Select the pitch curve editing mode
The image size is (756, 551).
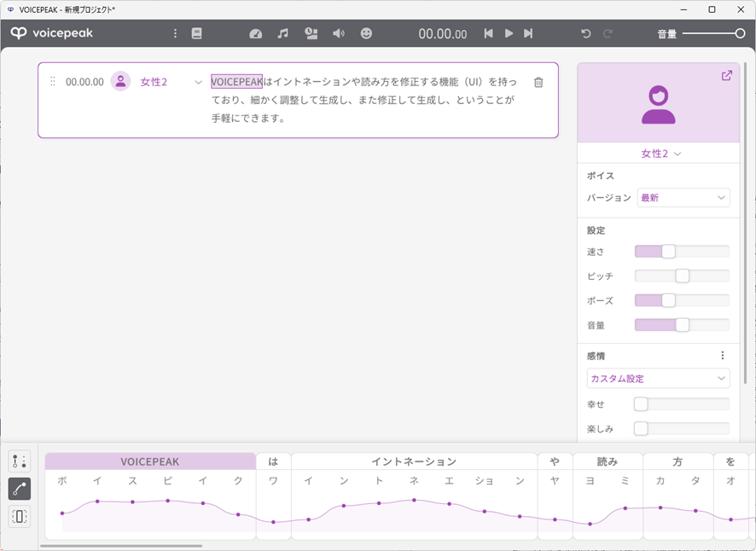coord(20,489)
